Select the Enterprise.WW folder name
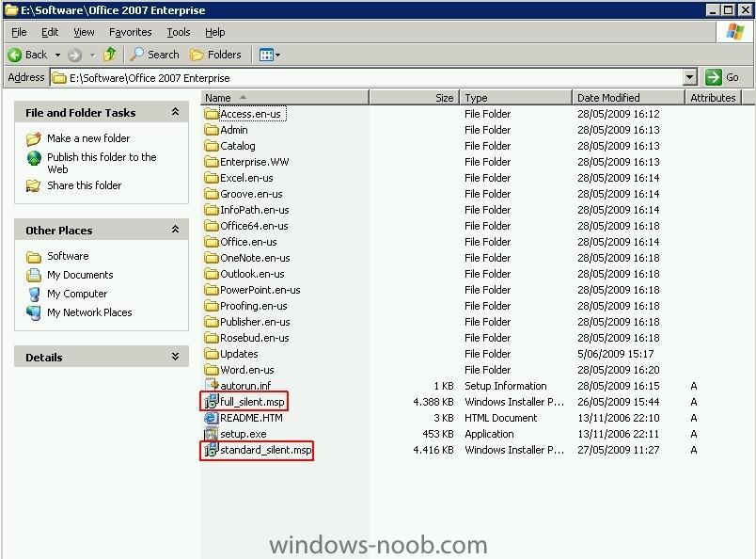The width and height of the screenshot is (756, 559). 255,162
